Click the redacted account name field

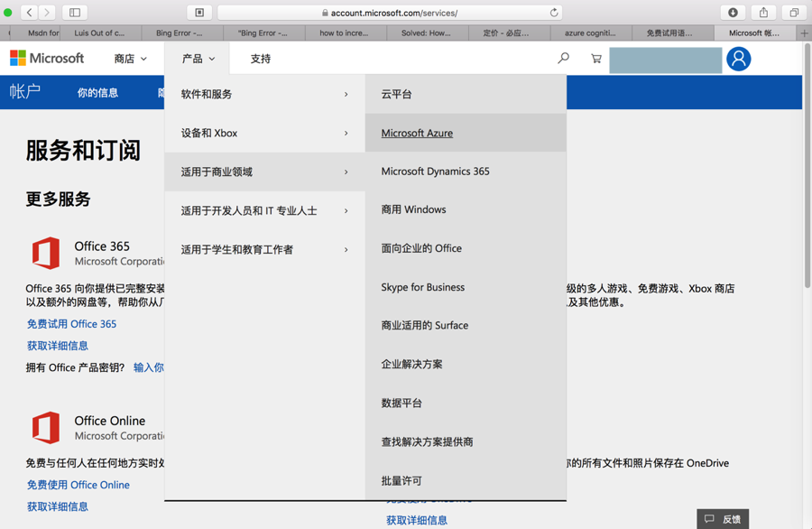pyautogui.click(x=666, y=60)
